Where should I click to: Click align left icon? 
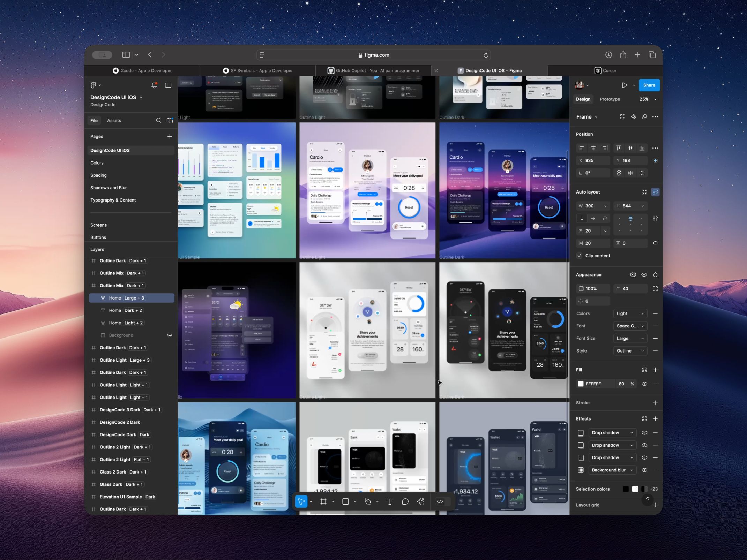(582, 148)
